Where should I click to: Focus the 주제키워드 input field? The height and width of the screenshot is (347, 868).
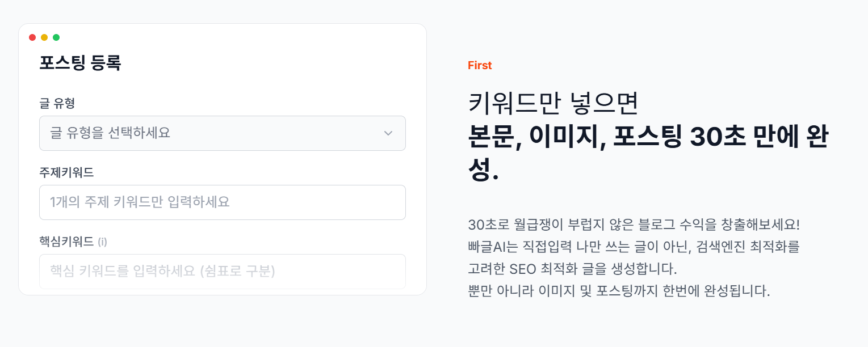[x=222, y=202]
